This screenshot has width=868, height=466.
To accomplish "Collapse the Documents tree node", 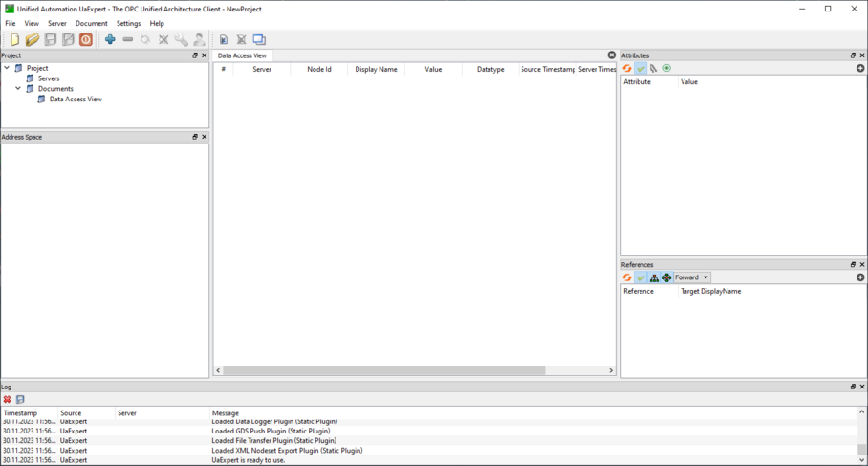I will 18,89.
